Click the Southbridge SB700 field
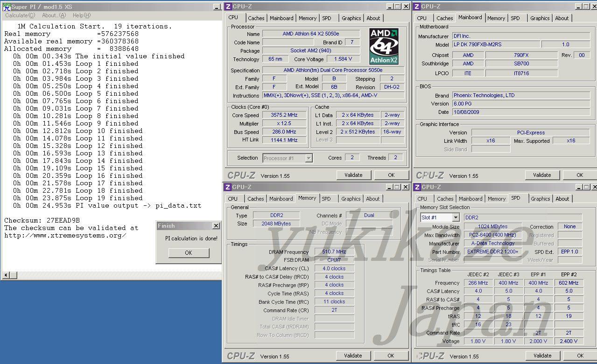 [521, 63]
